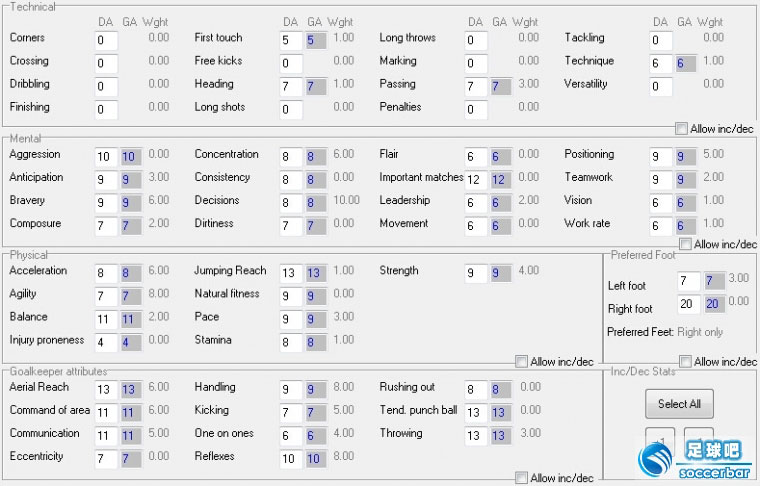Select the Heading DA value box
The width and height of the screenshot is (760, 486).
pyautogui.click(x=290, y=87)
